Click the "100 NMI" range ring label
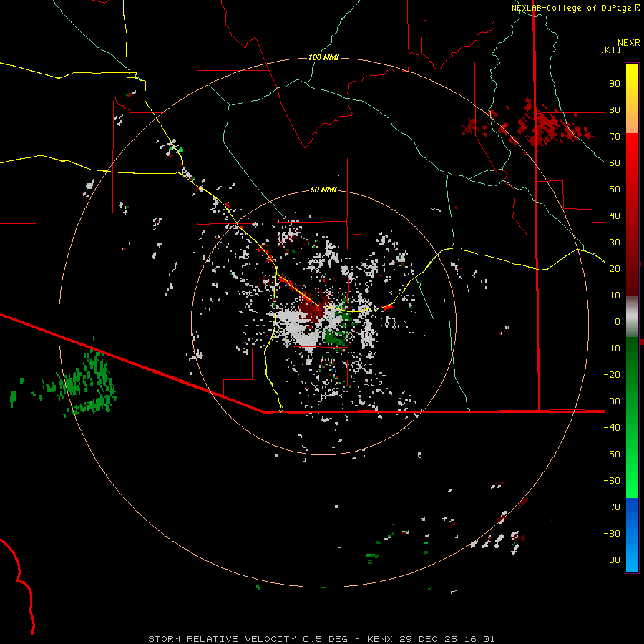 point(323,57)
